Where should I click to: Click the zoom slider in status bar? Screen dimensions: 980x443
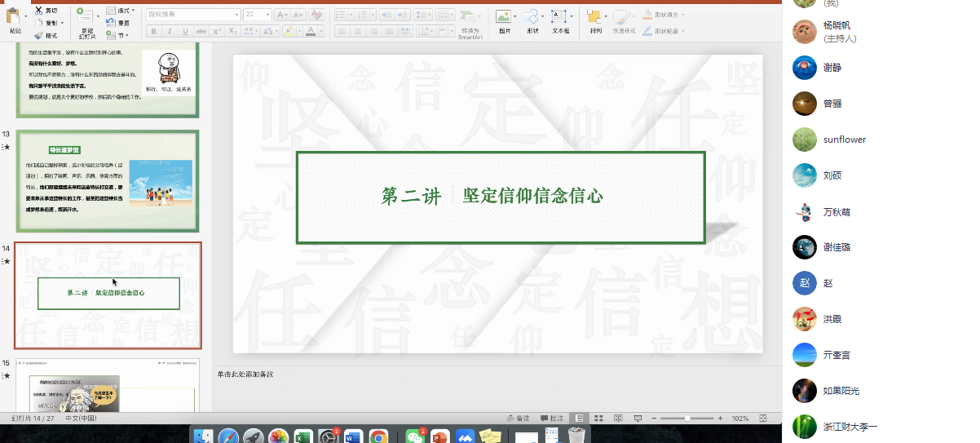[687, 418]
